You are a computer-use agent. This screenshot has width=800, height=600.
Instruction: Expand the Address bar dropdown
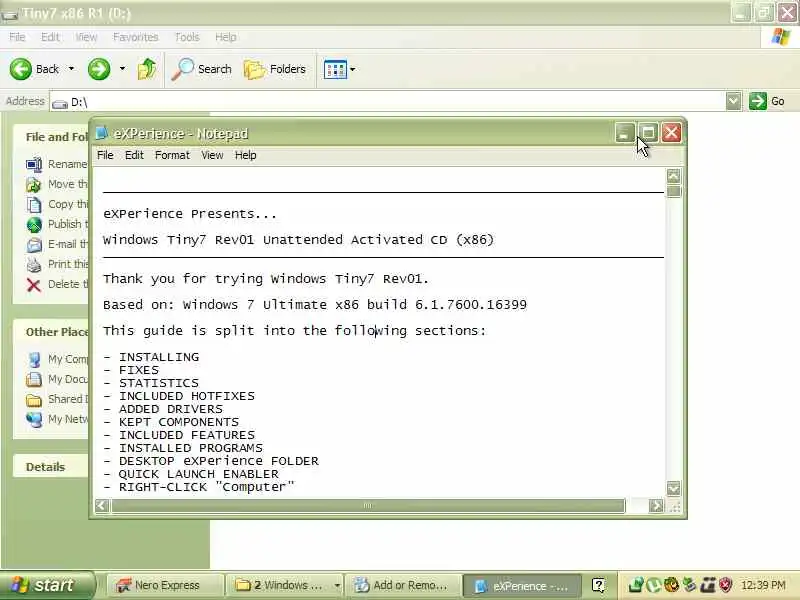tap(733, 101)
